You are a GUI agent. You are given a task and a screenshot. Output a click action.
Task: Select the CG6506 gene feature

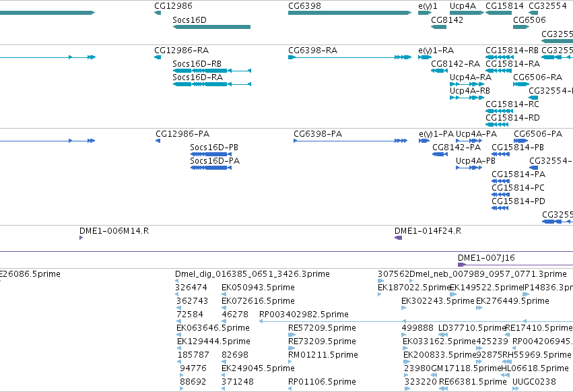click(x=521, y=27)
